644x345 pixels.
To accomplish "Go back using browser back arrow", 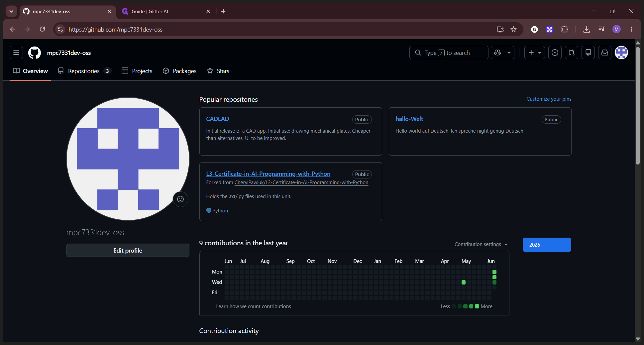I will click(13, 29).
